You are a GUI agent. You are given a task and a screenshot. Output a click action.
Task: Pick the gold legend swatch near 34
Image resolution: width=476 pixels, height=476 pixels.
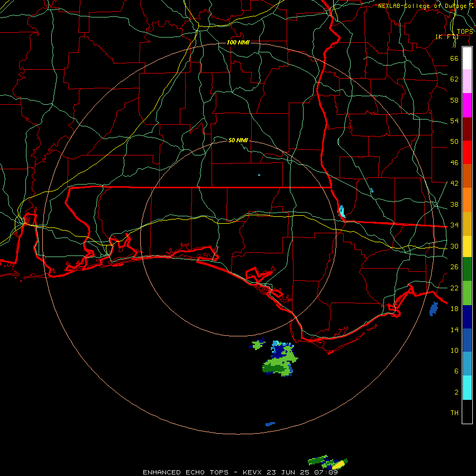pos(467,224)
